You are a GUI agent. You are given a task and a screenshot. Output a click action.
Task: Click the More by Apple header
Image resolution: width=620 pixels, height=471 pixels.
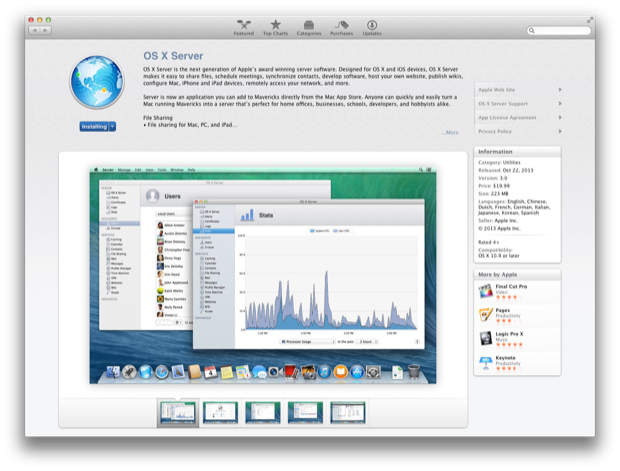point(517,274)
